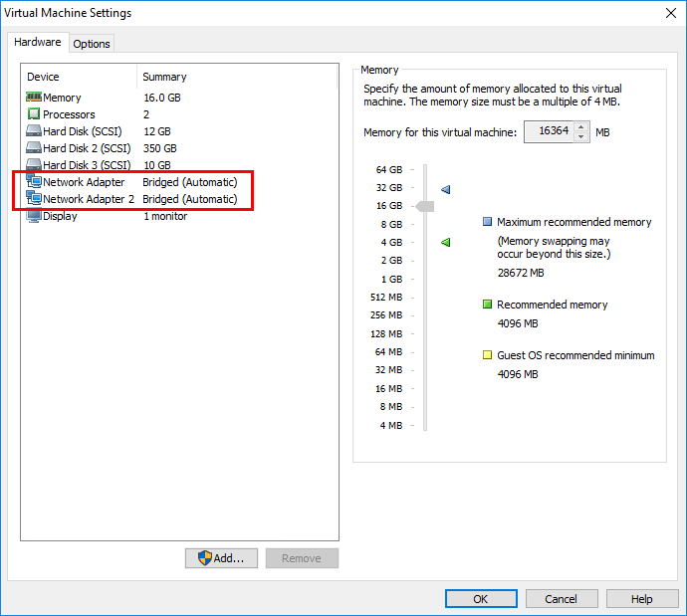
Task: Click the memory value field showing 16364
Action: [x=549, y=131]
